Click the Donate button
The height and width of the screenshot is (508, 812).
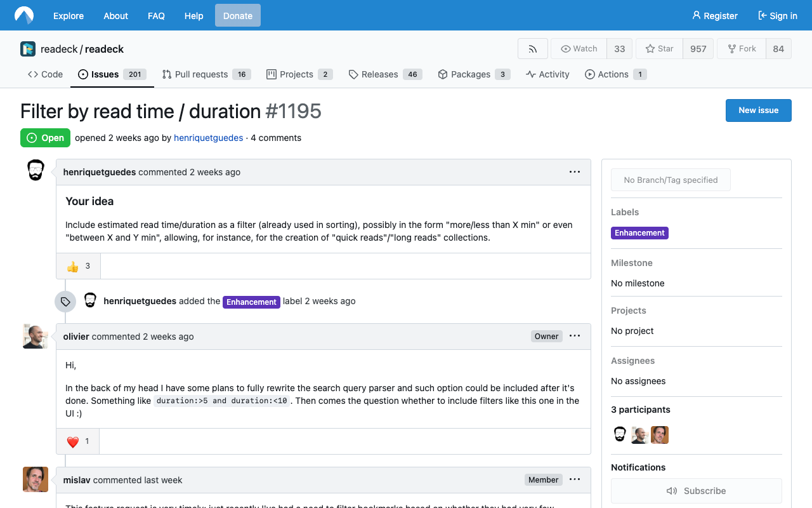[238, 16]
